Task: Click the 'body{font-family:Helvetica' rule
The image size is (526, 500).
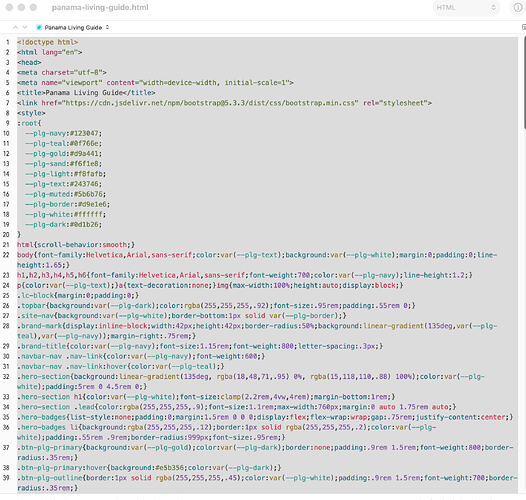Action: 257,260
